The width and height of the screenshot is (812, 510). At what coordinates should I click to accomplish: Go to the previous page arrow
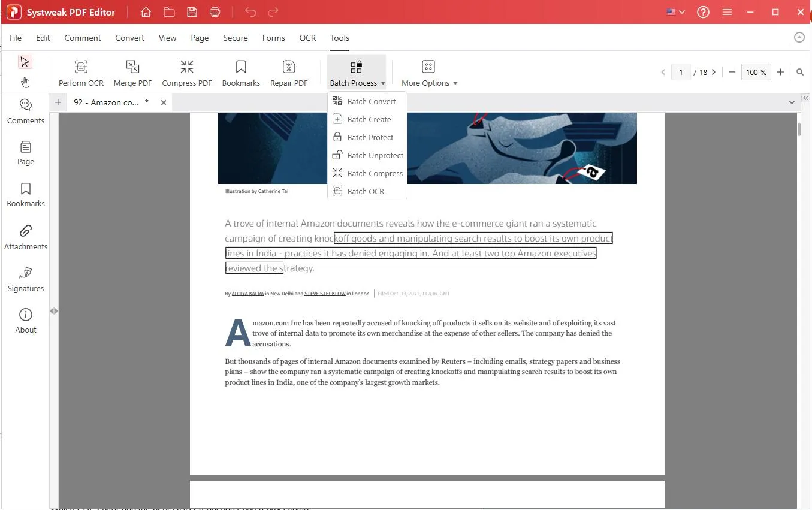[x=663, y=72]
